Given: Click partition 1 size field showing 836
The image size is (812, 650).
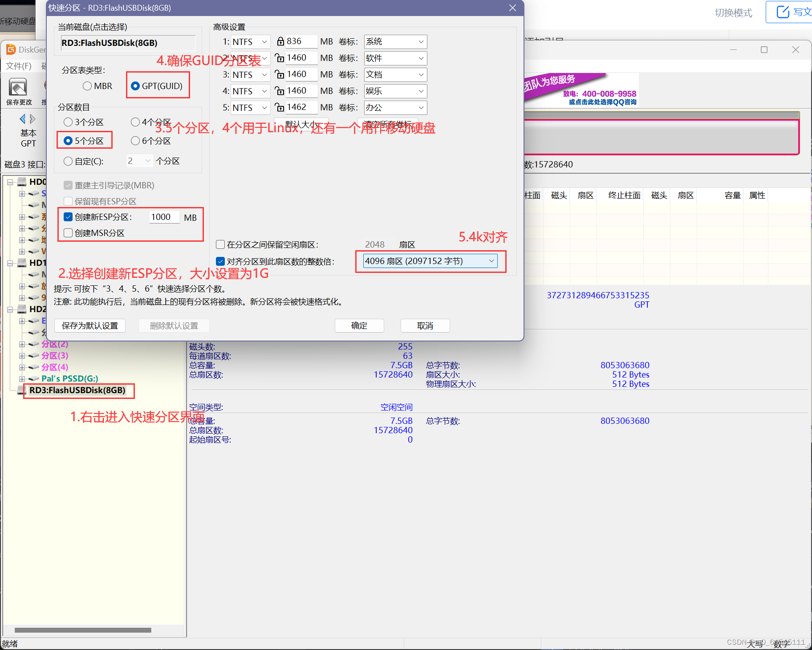Looking at the screenshot, I should (301, 41).
